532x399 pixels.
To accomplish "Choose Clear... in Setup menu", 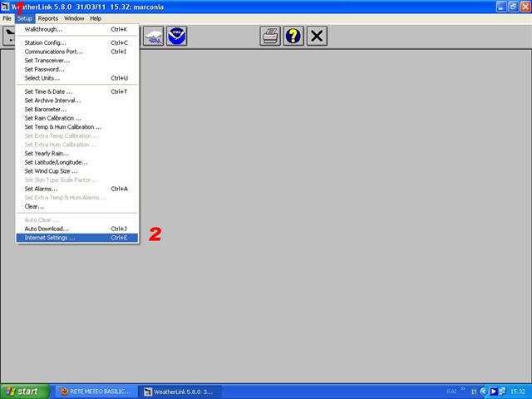I will pos(77,206).
